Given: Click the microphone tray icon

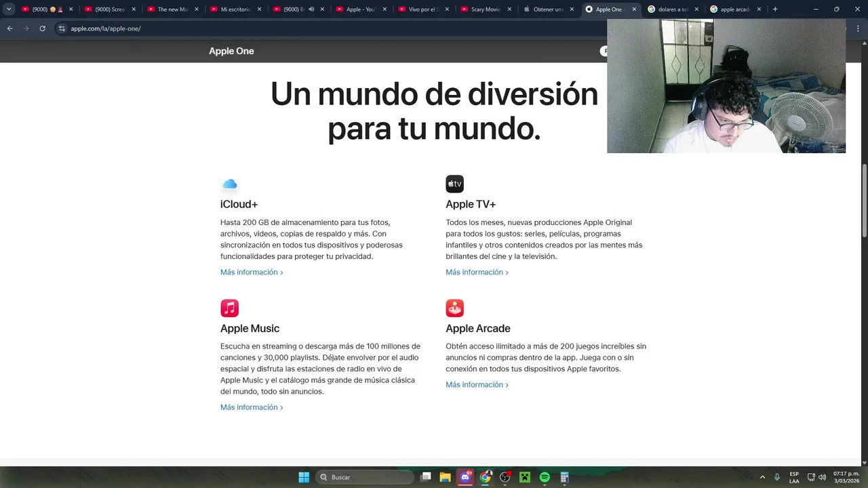Looking at the screenshot, I should (777, 477).
